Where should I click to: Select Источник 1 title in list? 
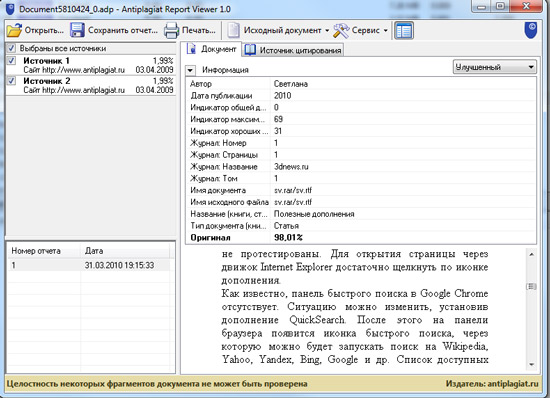(47, 61)
